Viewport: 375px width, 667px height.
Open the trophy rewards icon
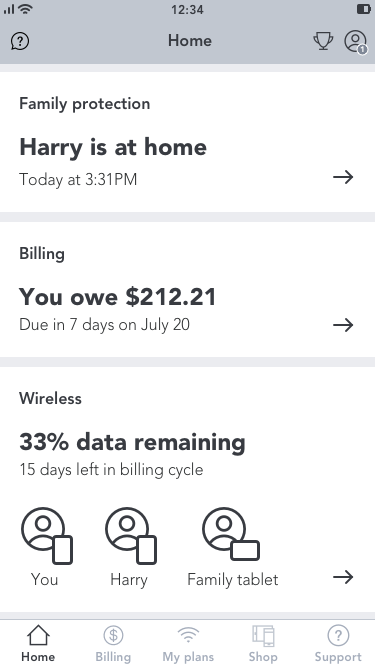coord(323,41)
